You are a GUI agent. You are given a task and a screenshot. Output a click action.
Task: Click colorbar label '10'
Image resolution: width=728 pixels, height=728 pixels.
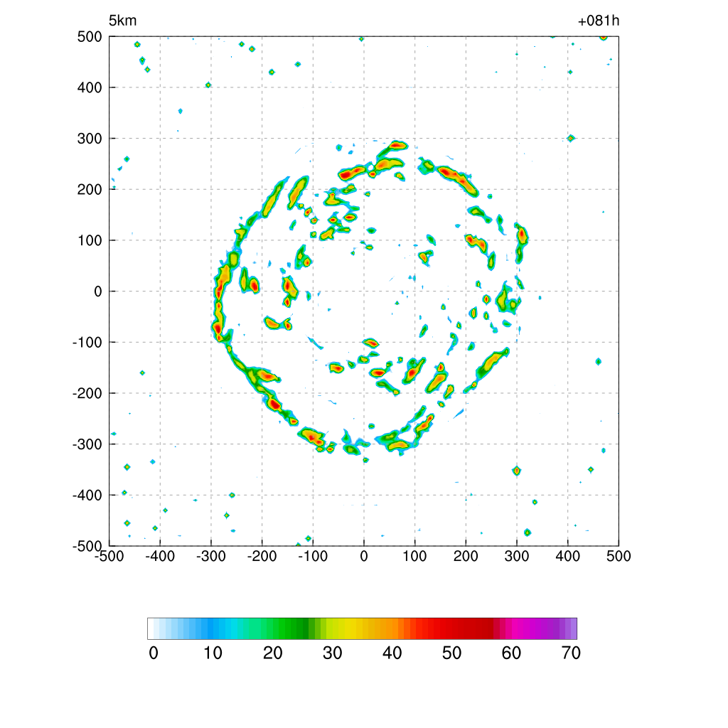[213, 653]
